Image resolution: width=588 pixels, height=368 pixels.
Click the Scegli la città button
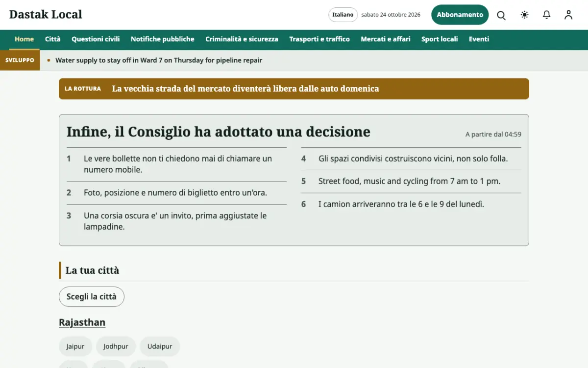[92, 297]
